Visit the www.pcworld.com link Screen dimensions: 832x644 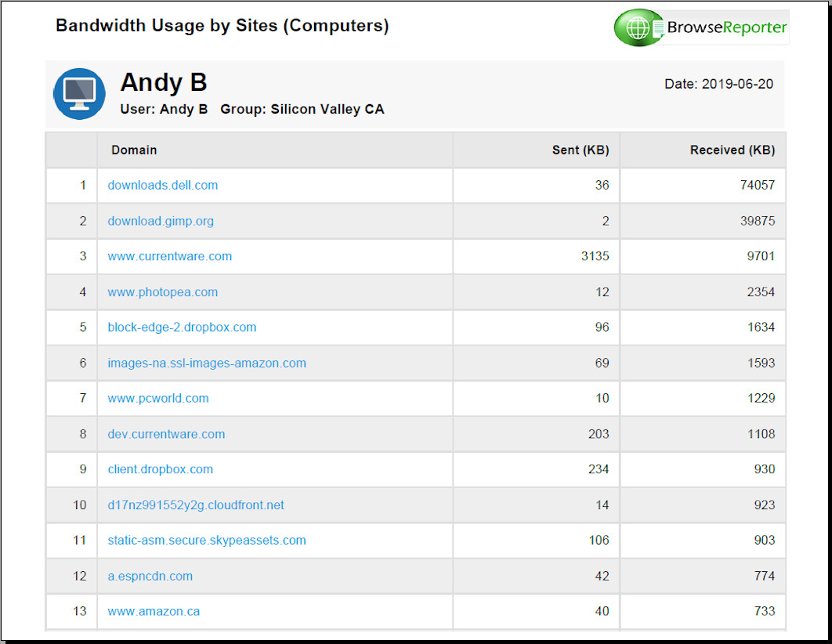(158, 398)
